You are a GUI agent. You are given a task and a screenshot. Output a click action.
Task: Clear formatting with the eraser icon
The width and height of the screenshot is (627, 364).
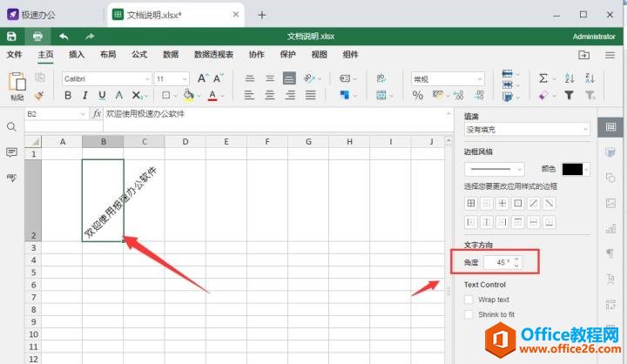543,95
